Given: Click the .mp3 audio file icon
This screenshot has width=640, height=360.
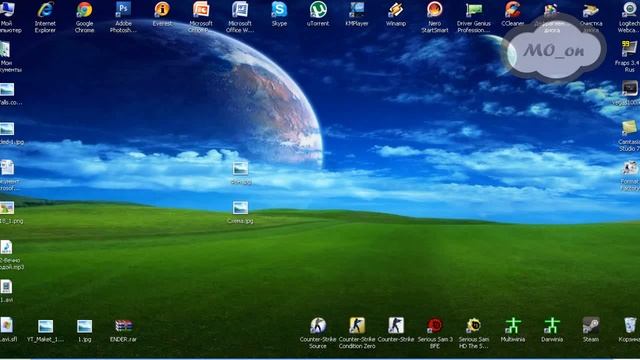Looking at the screenshot, I should [x=6, y=247].
